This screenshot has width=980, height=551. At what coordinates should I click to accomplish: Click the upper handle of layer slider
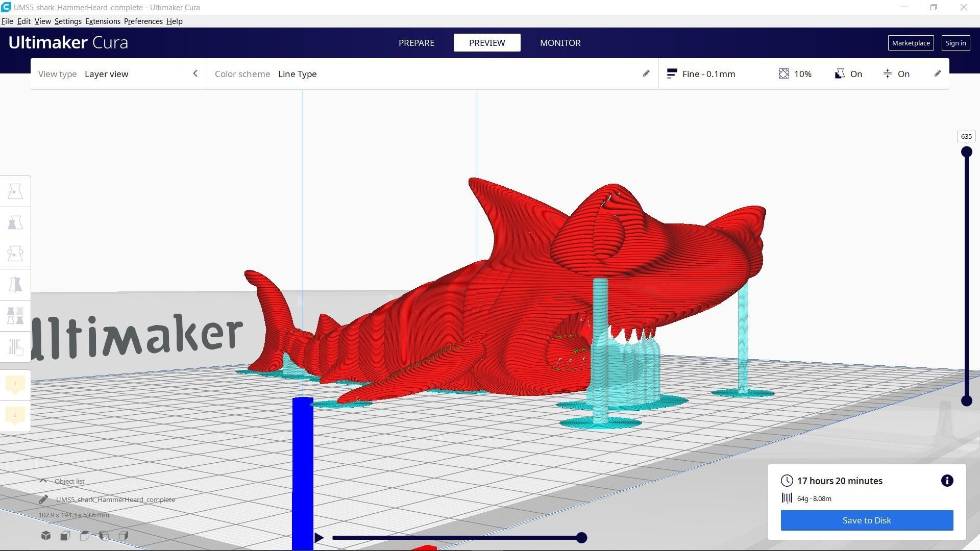966,152
